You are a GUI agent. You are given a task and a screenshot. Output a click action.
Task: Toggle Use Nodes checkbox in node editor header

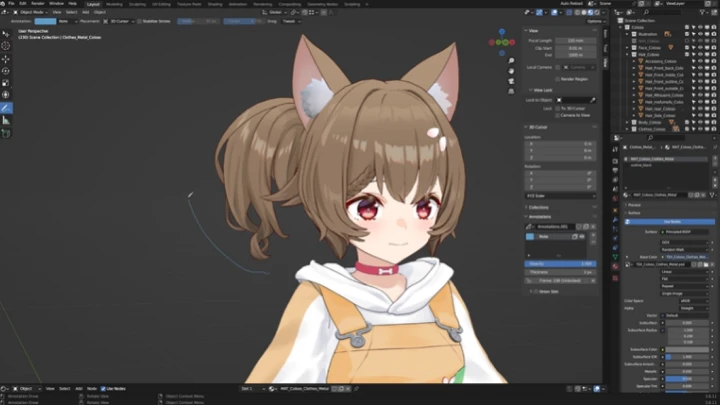point(103,388)
